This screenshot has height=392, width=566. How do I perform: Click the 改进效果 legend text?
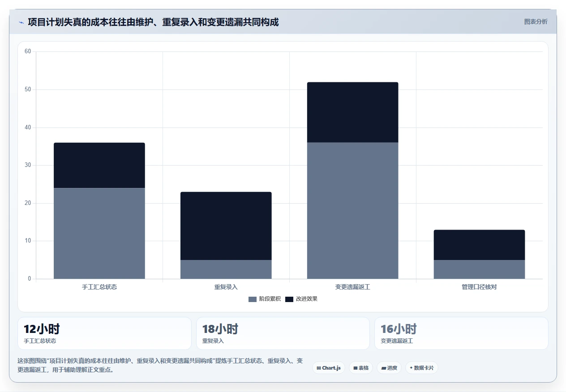pos(307,299)
